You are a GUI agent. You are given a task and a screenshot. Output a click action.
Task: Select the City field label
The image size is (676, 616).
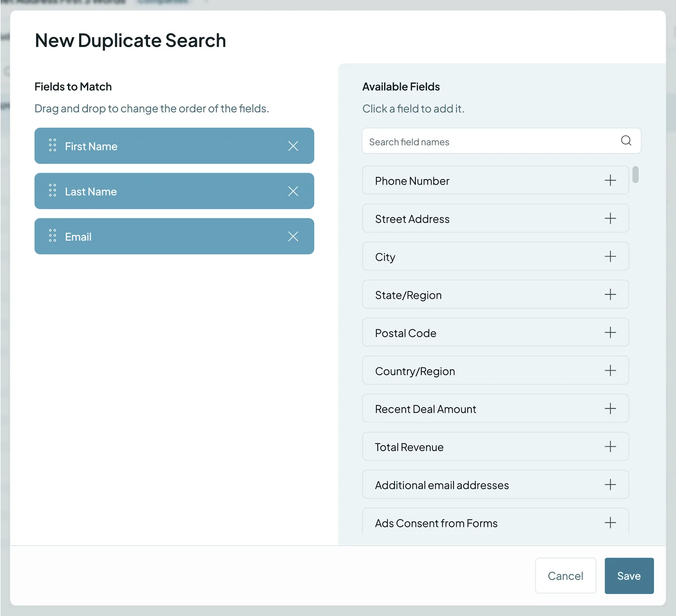pyautogui.click(x=385, y=257)
